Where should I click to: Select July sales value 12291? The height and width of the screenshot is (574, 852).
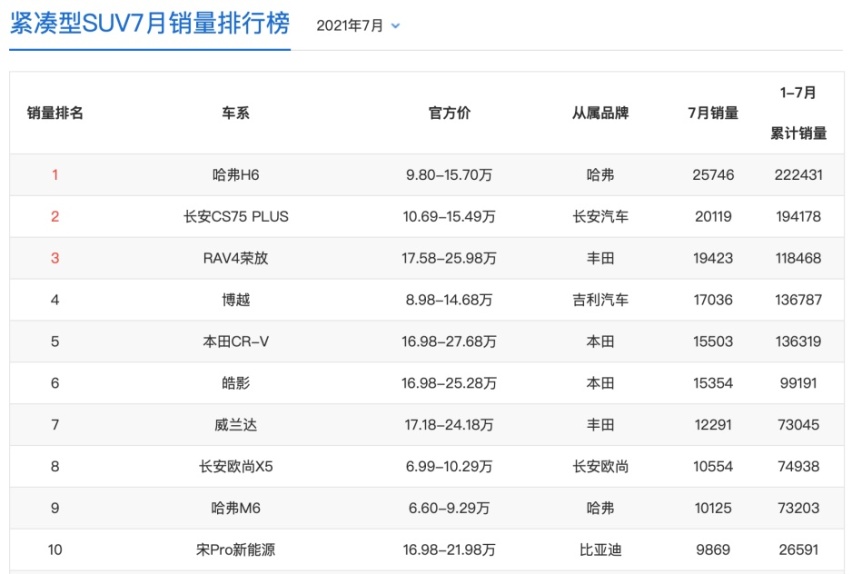tap(713, 425)
